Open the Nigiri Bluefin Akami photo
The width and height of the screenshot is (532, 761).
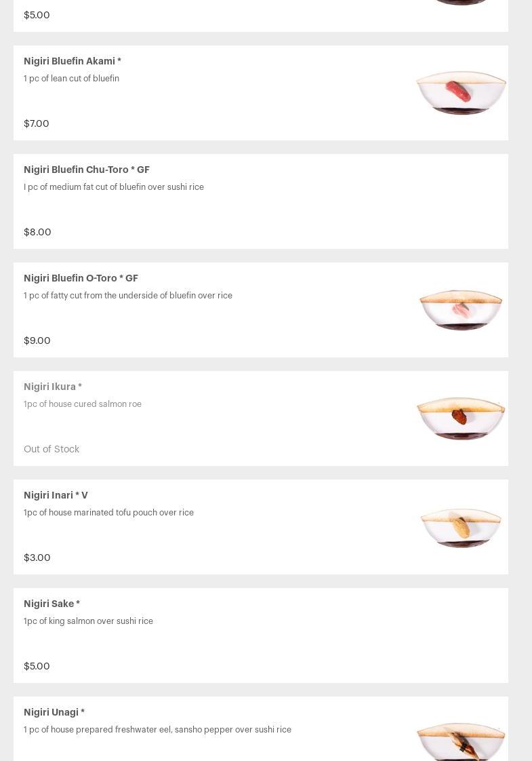click(x=461, y=93)
